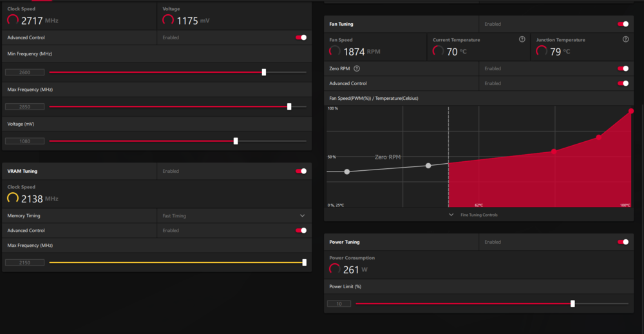
Task: Click the VRAM Max Frequency slider handle
Action: tap(305, 262)
